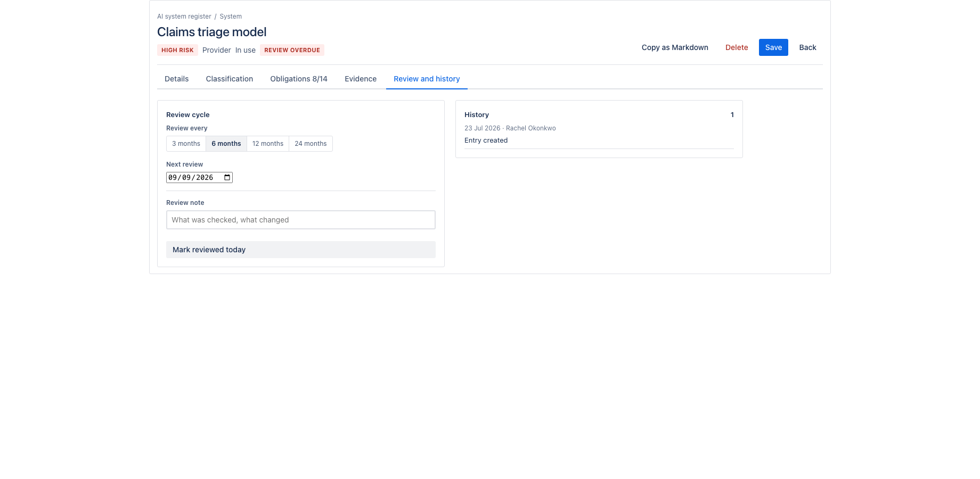Click the REVIEW OVERDUE badge

pyautogui.click(x=292, y=50)
